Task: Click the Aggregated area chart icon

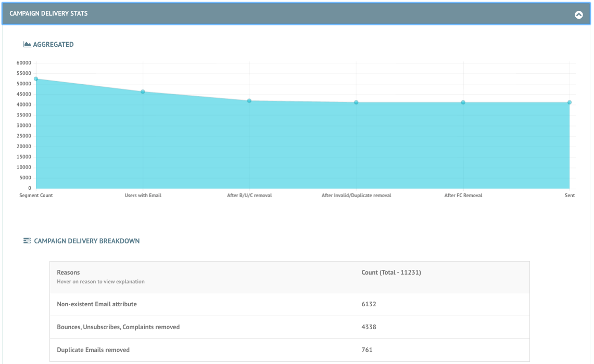Action: click(x=27, y=44)
